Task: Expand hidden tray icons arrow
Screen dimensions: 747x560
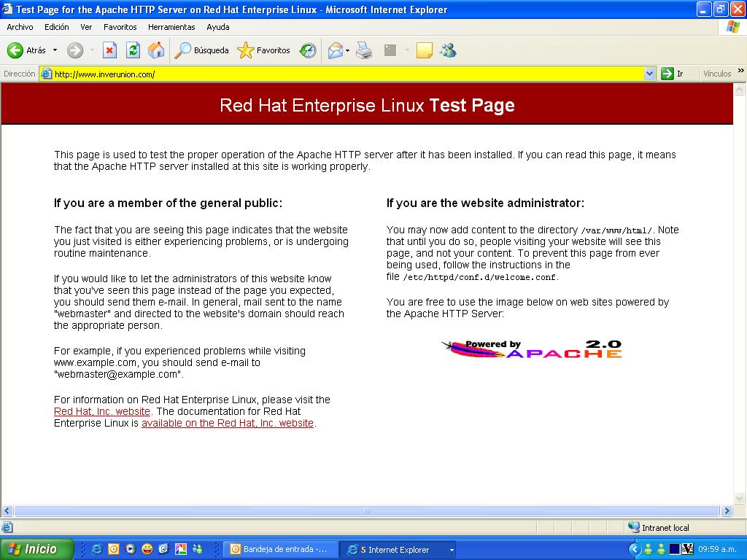Action: tap(634, 550)
